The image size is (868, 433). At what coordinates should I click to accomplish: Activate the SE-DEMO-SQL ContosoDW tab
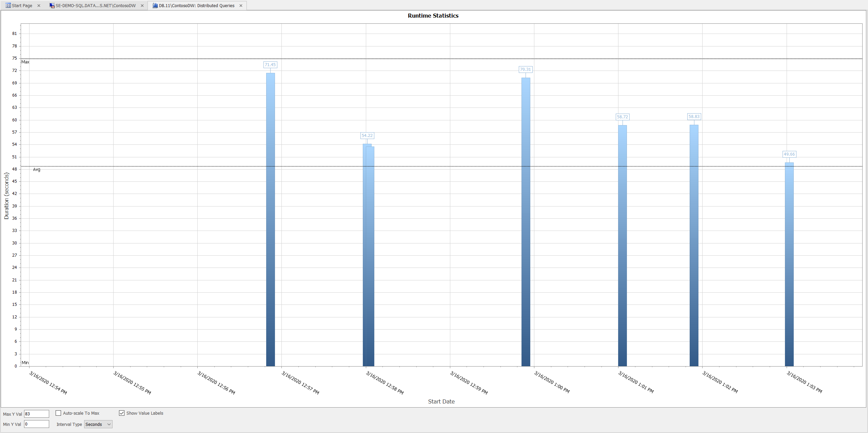[x=95, y=5]
